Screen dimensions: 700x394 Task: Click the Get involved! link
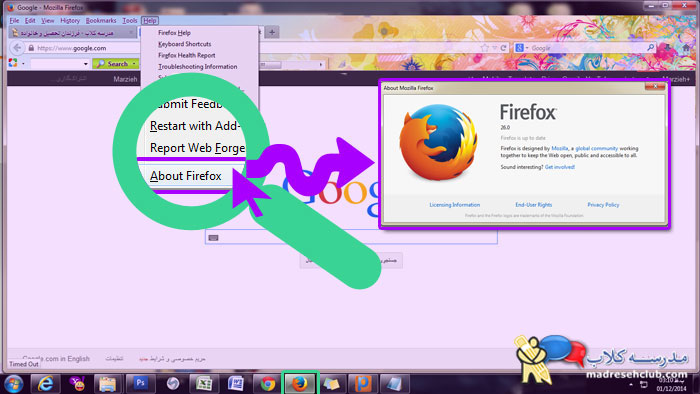(x=559, y=167)
